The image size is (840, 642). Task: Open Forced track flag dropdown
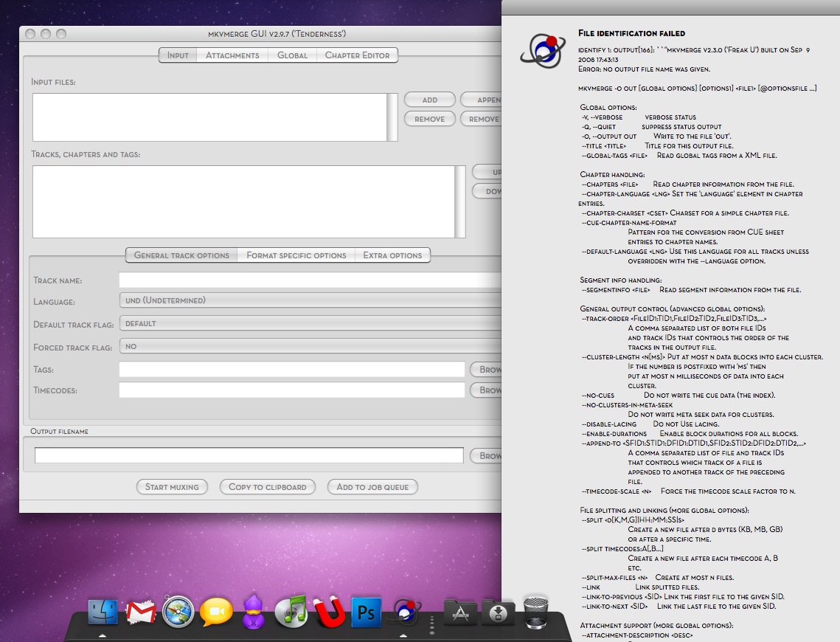(x=310, y=346)
